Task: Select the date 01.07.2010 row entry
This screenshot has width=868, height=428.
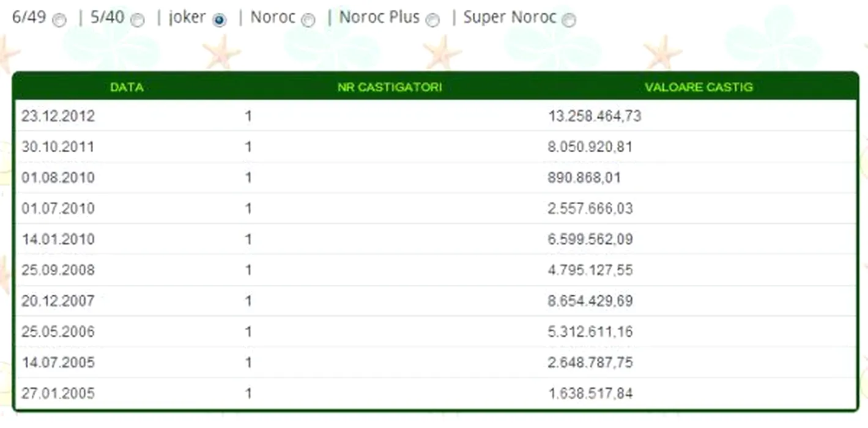Action: click(x=58, y=208)
